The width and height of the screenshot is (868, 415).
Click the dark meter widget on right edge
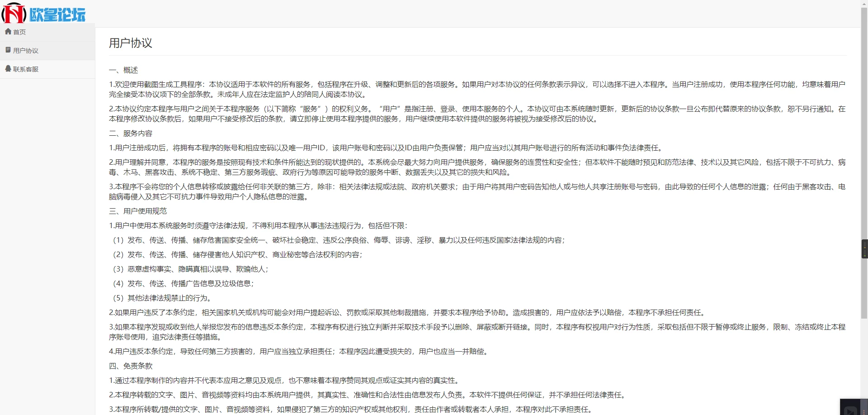tap(864, 249)
